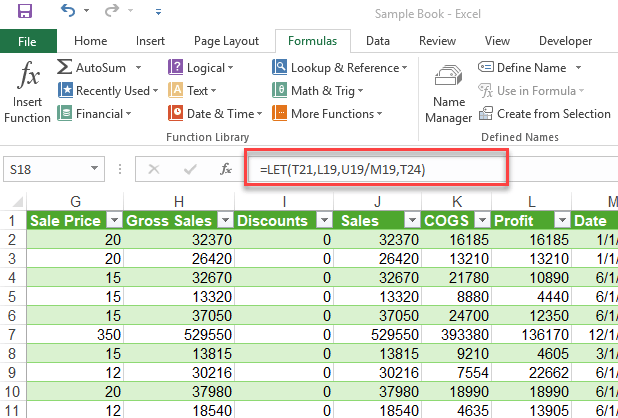Screen dimensions: 618x418
Task: Click the Save icon in quick access toolbar
Action: (x=25, y=13)
